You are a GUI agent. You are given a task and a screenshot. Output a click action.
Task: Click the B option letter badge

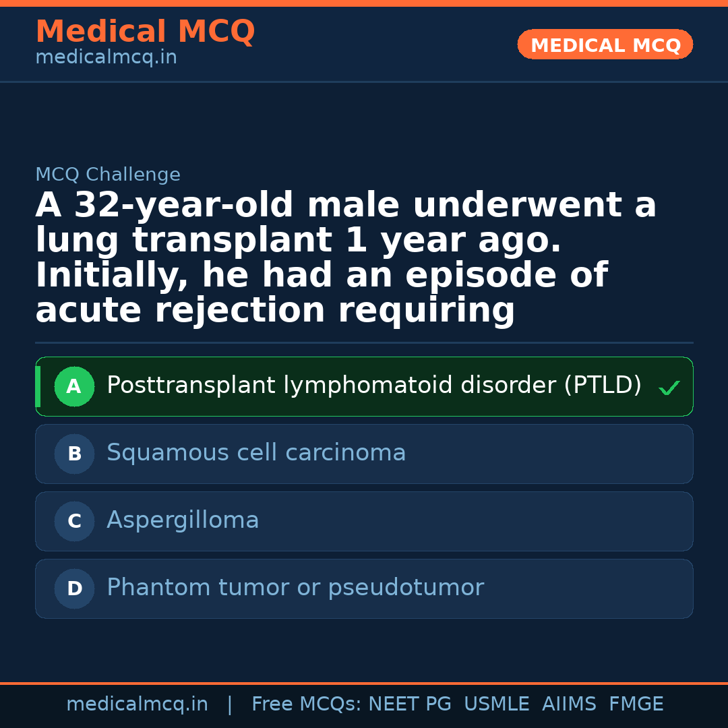click(x=74, y=454)
